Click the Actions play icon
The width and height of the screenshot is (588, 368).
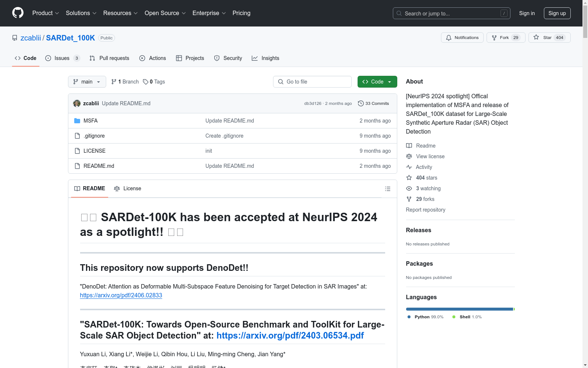click(142, 58)
